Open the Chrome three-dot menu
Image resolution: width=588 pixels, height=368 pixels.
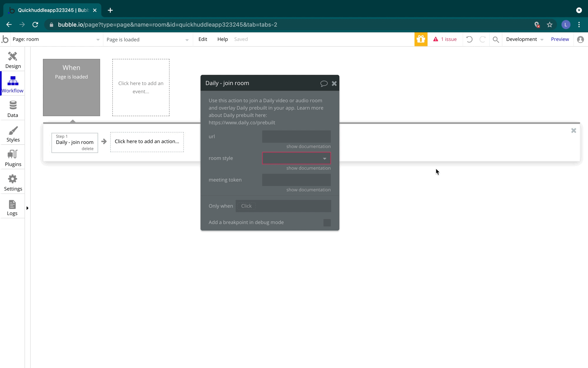pos(579,25)
